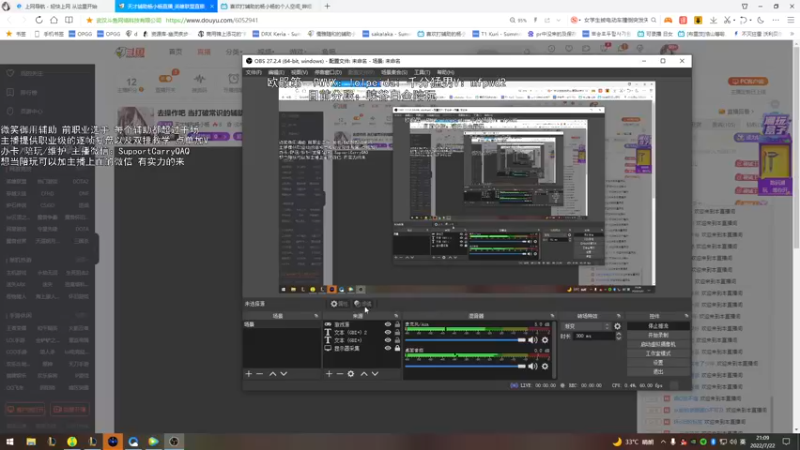Open the taskbar notification center icon

click(x=786, y=441)
